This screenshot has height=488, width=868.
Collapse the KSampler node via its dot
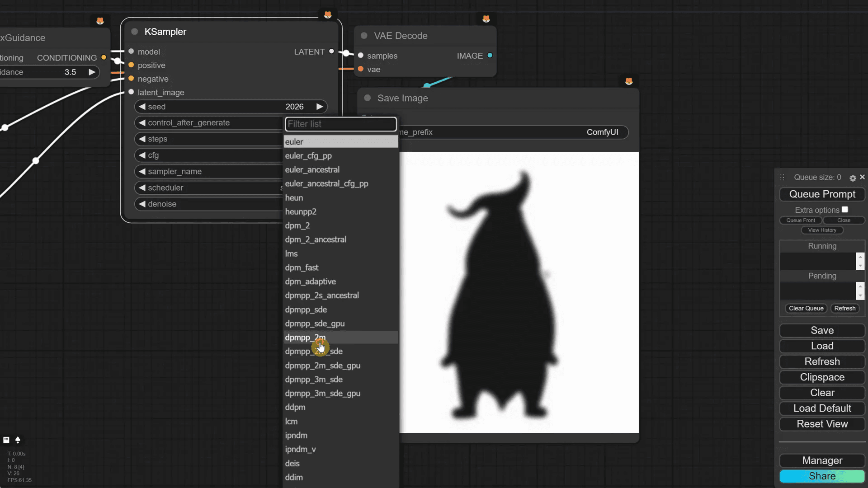click(134, 32)
